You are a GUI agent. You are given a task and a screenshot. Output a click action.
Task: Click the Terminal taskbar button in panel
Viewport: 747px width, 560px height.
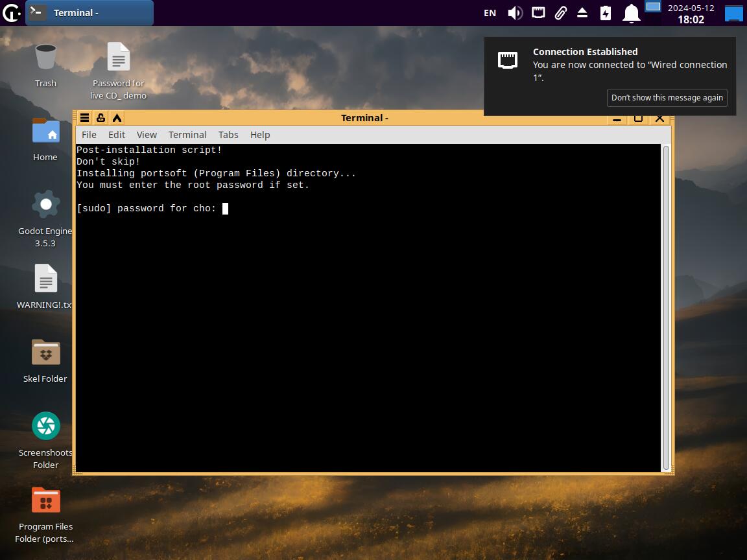pos(89,12)
